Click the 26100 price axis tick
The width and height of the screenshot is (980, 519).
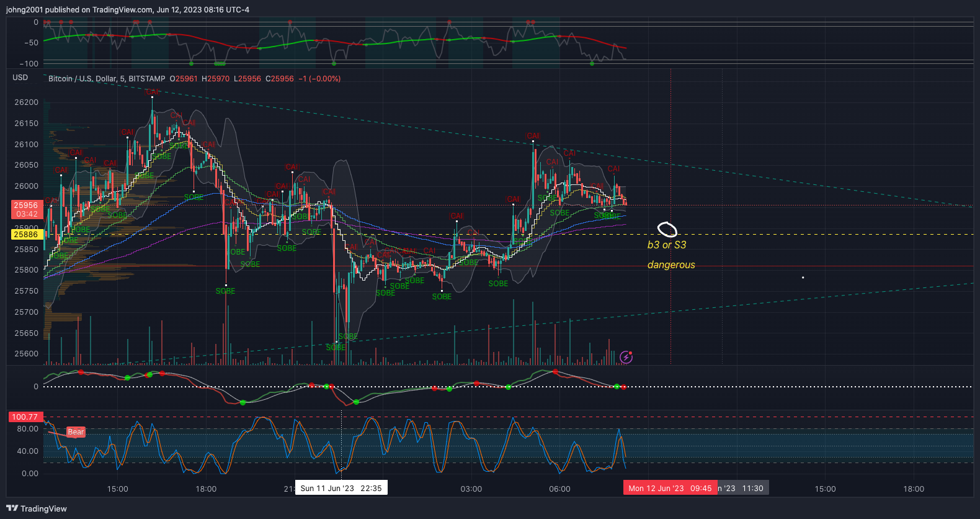pyautogui.click(x=26, y=145)
